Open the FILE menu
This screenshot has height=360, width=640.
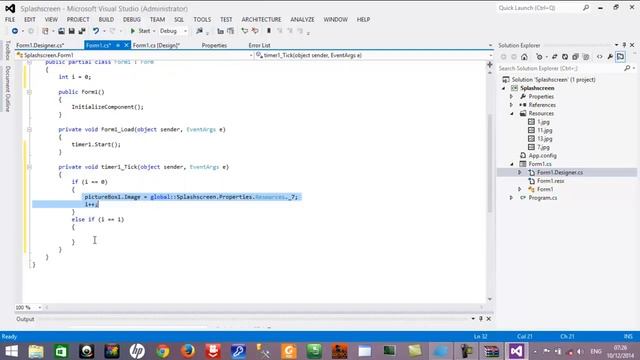point(10,20)
